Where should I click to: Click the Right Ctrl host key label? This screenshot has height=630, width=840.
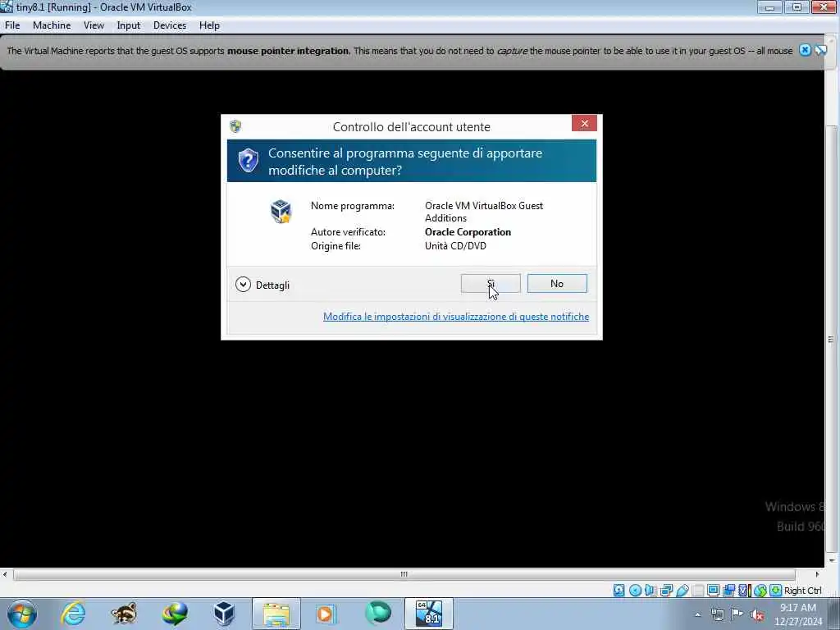coord(803,591)
